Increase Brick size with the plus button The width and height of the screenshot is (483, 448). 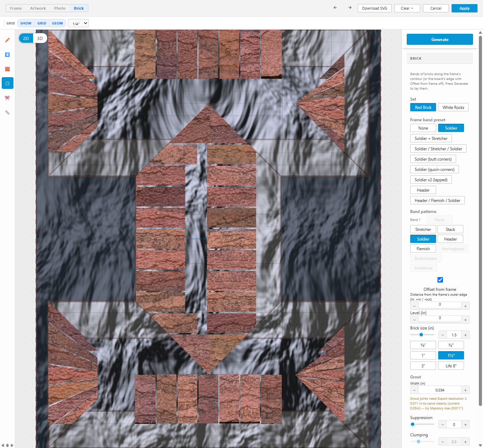[x=465, y=335]
